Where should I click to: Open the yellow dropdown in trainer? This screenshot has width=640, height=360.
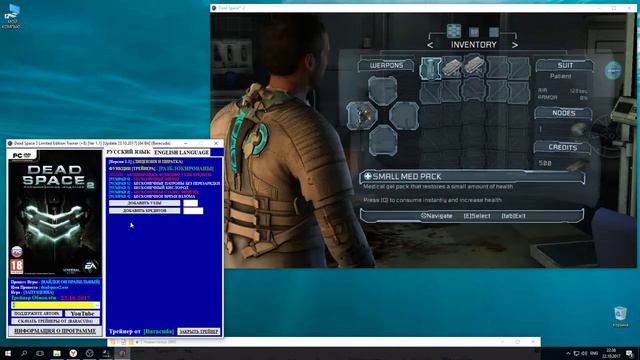click(x=56, y=305)
